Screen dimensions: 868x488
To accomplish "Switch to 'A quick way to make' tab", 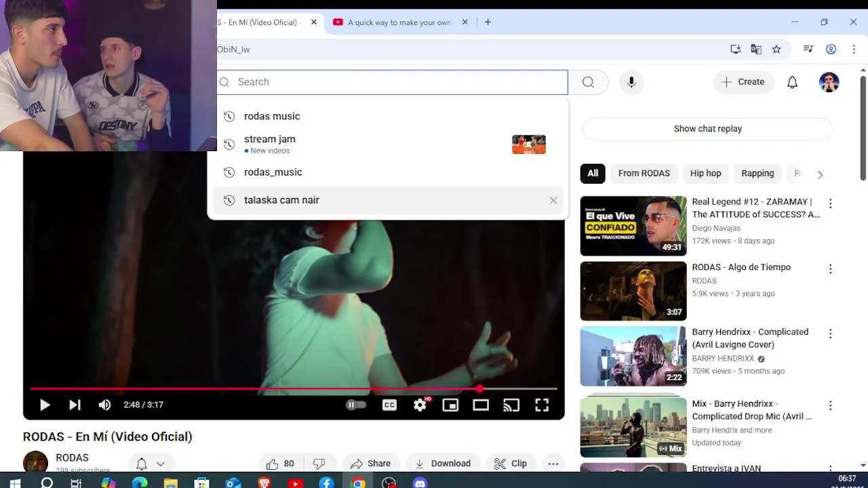I will click(400, 22).
